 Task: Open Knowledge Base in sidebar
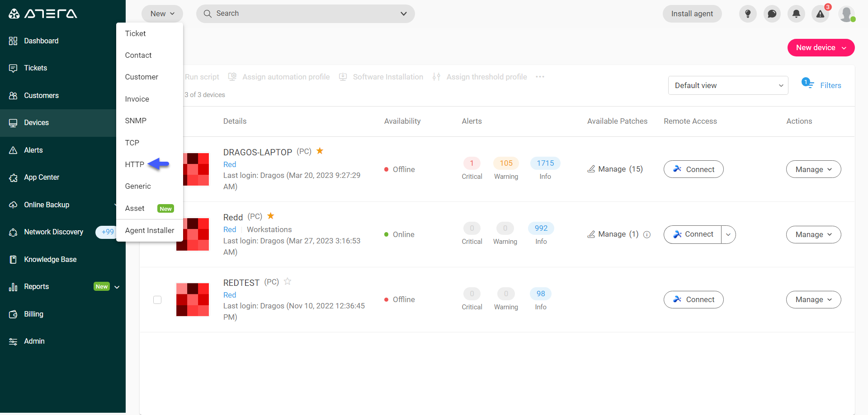50,260
